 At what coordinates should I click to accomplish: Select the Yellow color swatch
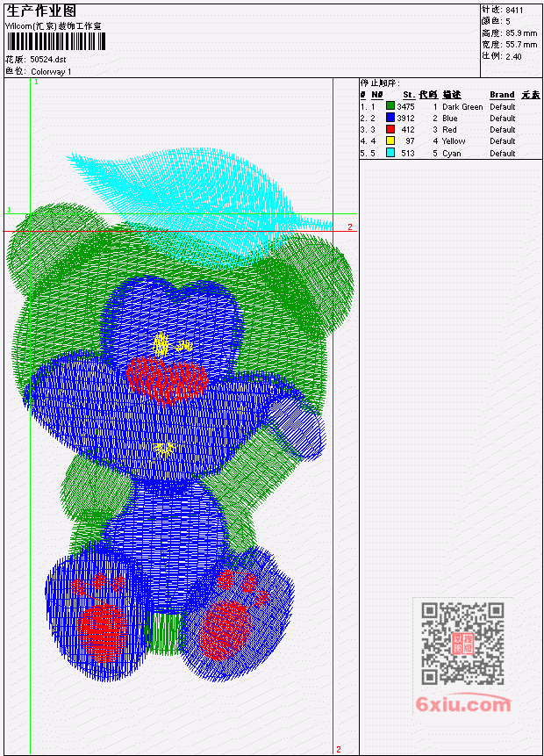point(390,140)
